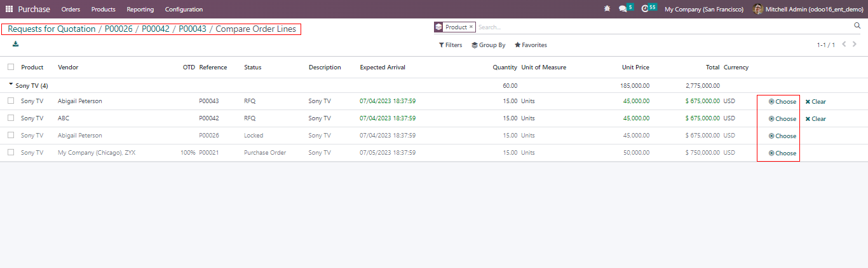Screen dimensions: 868x268
Task: Click 100% OTD value
Action: coord(188,153)
